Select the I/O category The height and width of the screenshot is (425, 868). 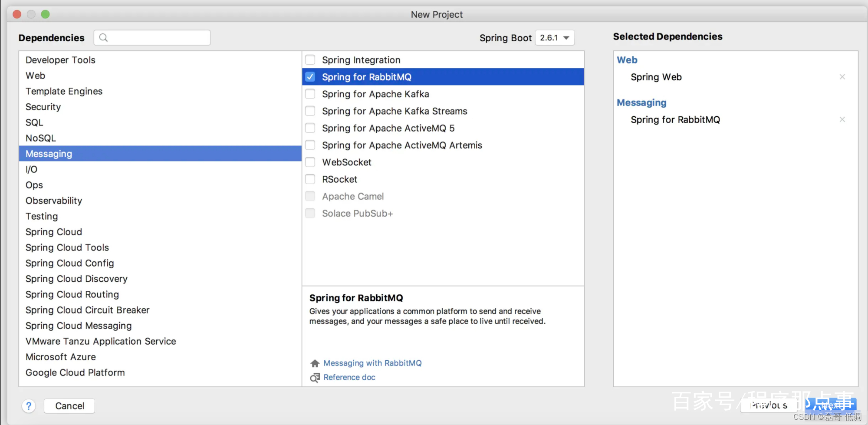click(160, 169)
